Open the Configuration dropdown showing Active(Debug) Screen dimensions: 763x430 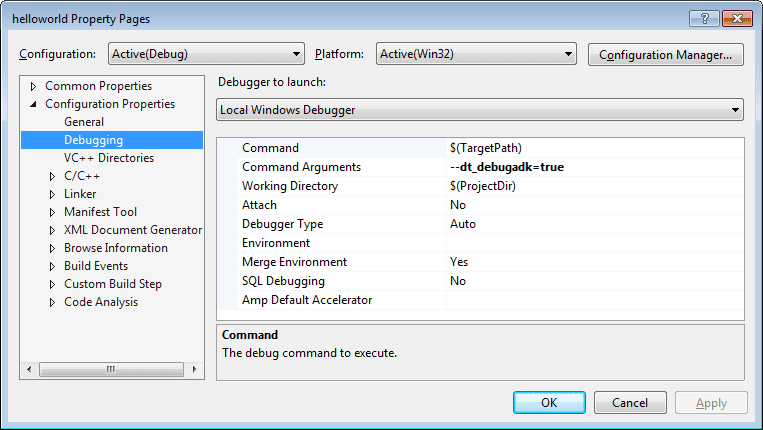point(206,54)
